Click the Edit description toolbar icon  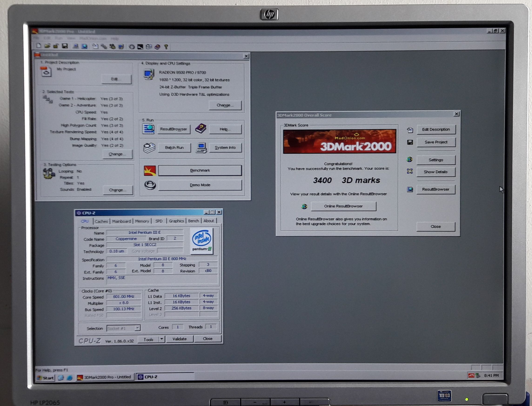pos(95,46)
